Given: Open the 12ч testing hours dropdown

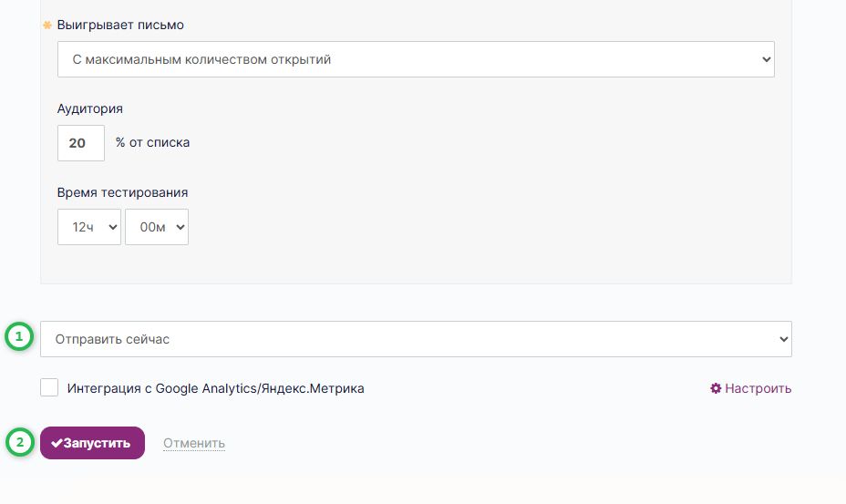Looking at the screenshot, I should tap(88, 227).
